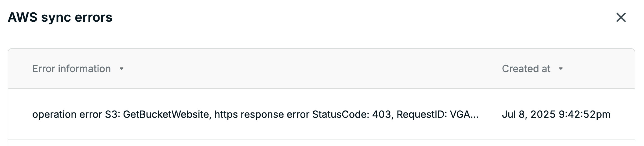Click the Created at label text
Screen dimensions: 644x146
(x=526, y=69)
